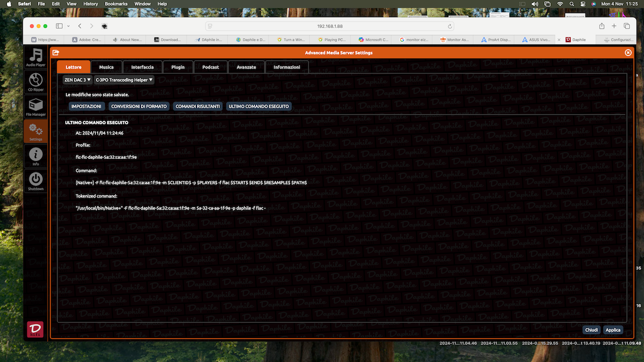Viewport: 644px width, 362px height.
Task: Open the Info sidebar icon
Action: 36,157
